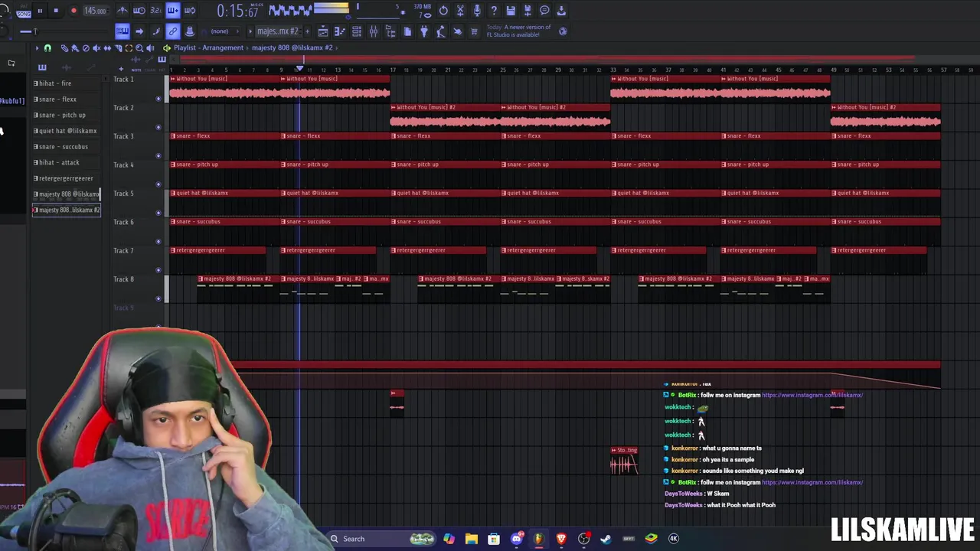The width and height of the screenshot is (980, 551).
Task: Select the playlist zoom magnifier tool
Action: (139, 48)
